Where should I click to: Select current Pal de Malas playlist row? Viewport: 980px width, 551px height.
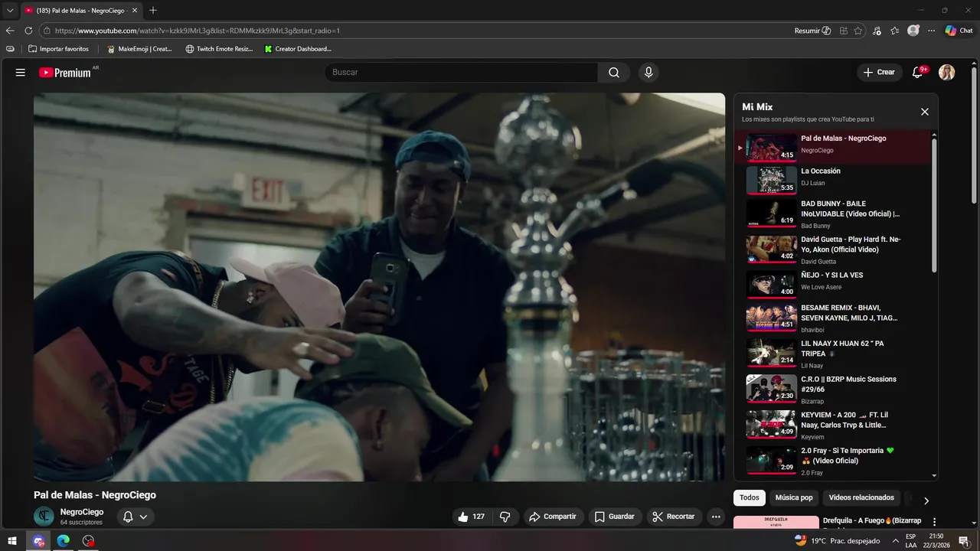pyautogui.click(x=834, y=147)
